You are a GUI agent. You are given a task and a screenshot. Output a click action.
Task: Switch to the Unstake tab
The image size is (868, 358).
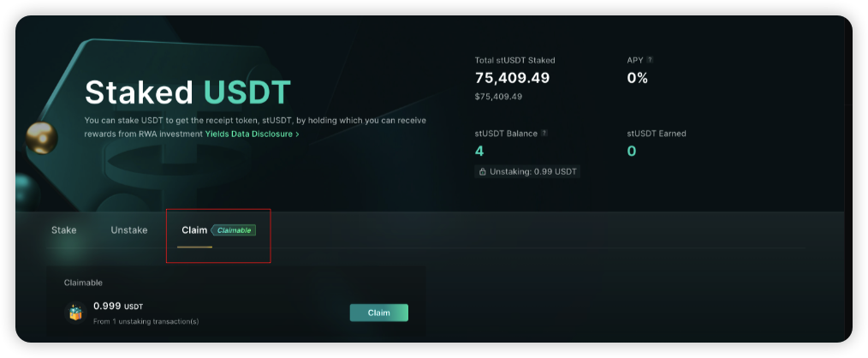point(129,230)
